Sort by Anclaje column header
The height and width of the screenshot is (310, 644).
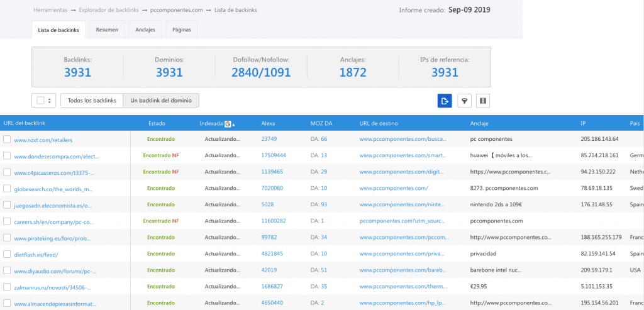click(479, 123)
